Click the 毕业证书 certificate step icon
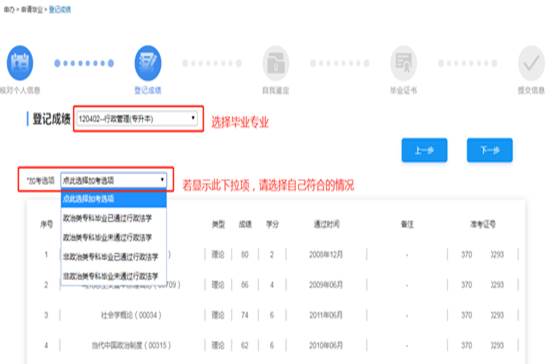The width and height of the screenshot is (554, 364). click(x=404, y=63)
